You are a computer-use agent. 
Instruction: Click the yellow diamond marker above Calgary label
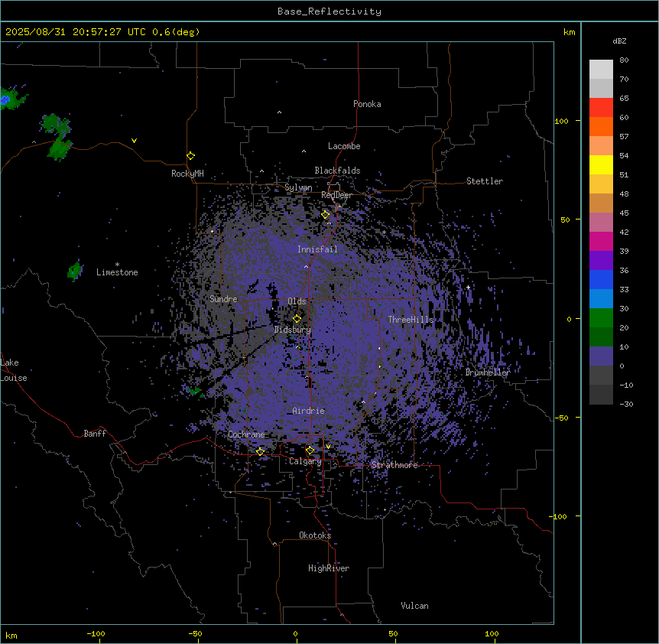click(310, 450)
